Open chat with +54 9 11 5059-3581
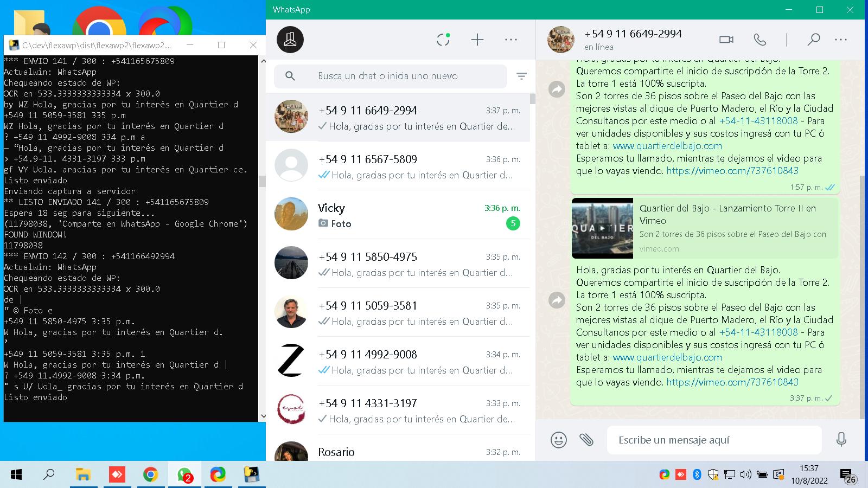The height and width of the screenshot is (488, 868). 398,312
